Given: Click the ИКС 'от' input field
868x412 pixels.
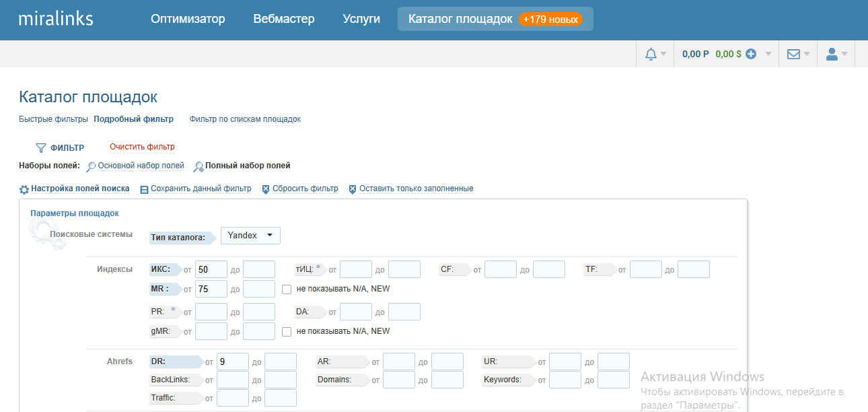Looking at the screenshot, I should [x=211, y=270].
